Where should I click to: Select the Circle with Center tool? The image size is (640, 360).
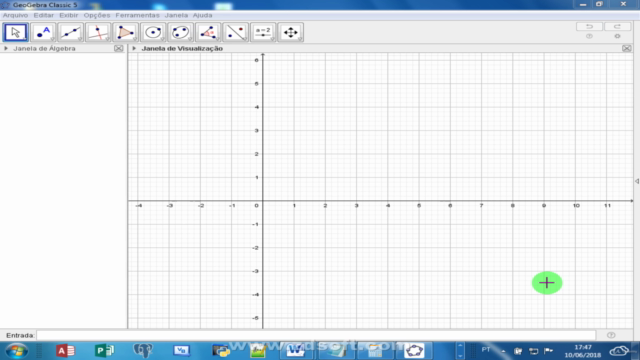(x=153, y=32)
